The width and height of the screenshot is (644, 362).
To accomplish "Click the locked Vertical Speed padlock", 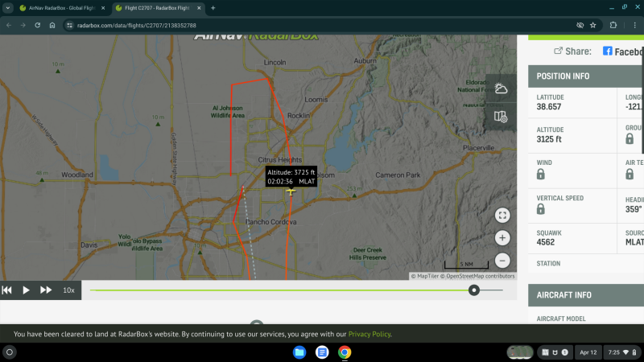I will coord(540,209).
